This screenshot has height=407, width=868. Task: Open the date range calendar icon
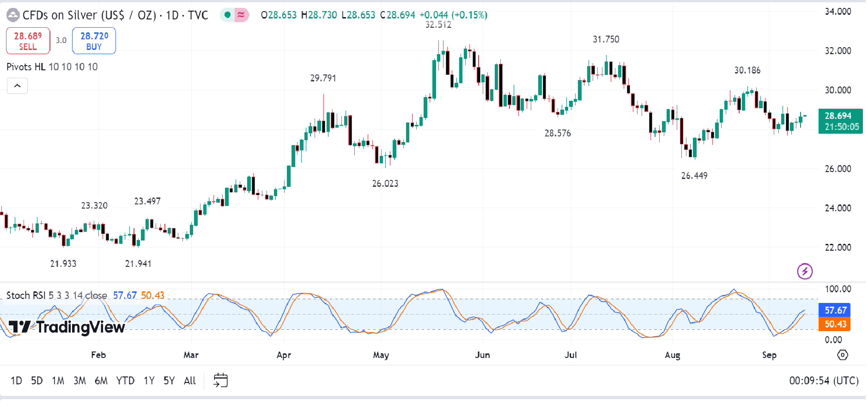220,380
